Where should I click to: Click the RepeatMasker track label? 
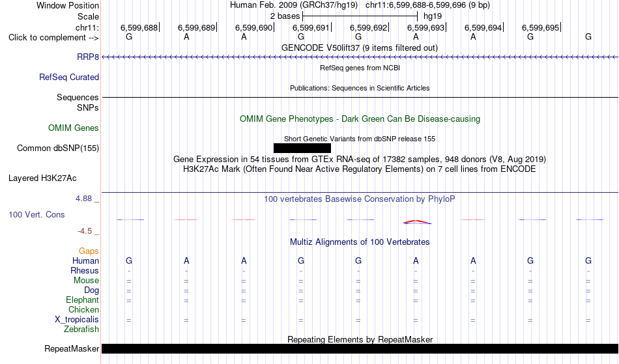[72, 348]
